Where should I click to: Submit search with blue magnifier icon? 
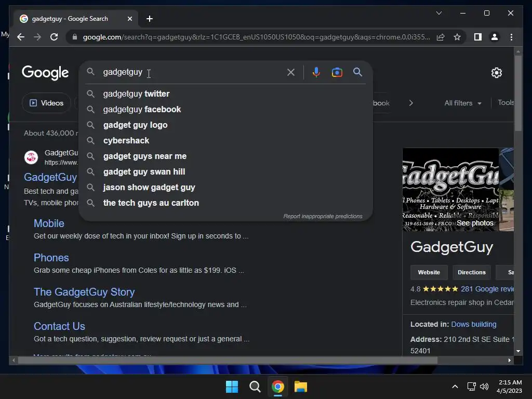pos(357,72)
